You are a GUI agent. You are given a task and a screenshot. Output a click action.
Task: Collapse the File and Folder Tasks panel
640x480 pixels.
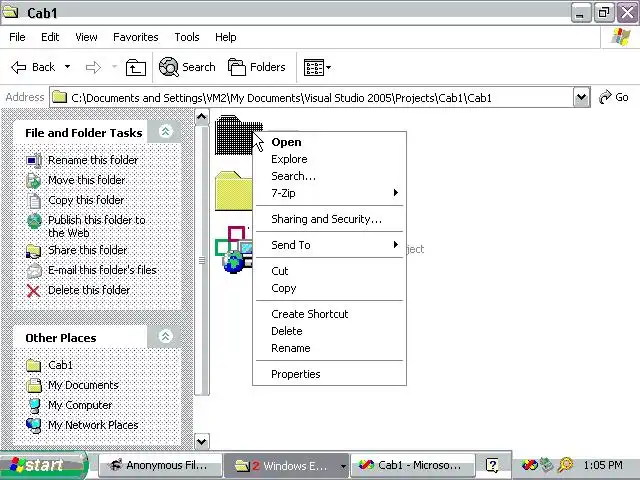(x=165, y=131)
